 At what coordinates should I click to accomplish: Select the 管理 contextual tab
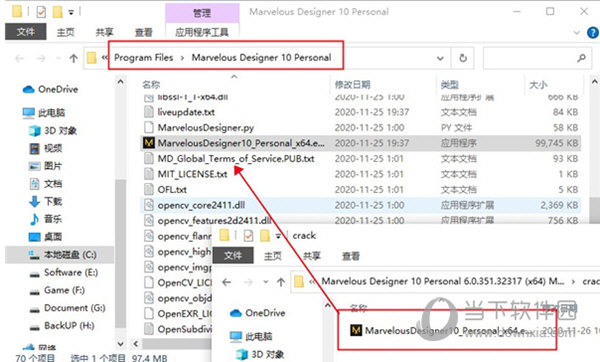pos(202,13)
